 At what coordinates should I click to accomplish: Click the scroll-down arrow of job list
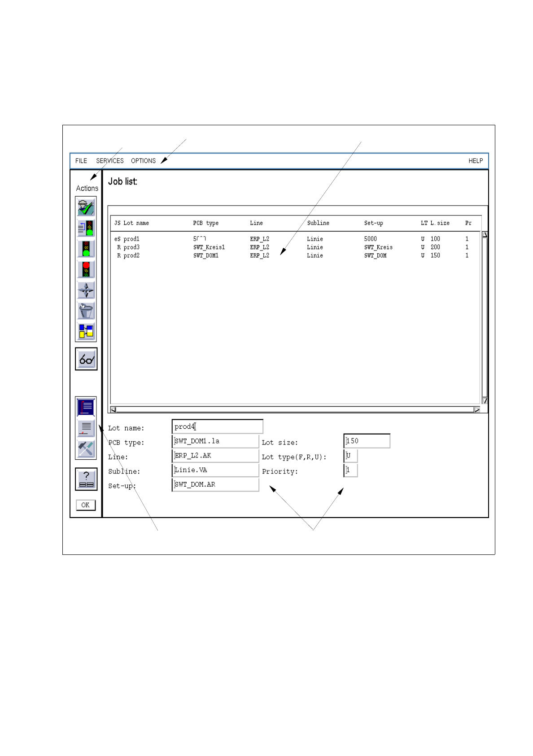coord(485,400)
